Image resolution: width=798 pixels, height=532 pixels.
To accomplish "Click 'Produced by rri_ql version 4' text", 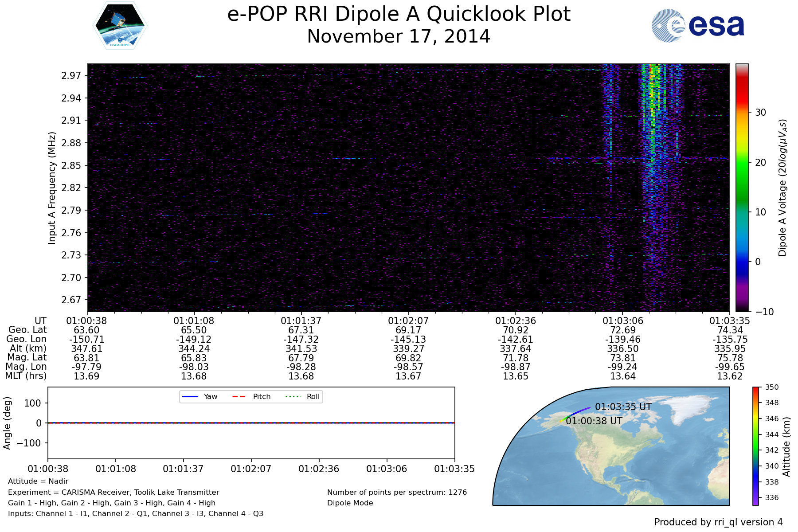I will coord(718,522).
